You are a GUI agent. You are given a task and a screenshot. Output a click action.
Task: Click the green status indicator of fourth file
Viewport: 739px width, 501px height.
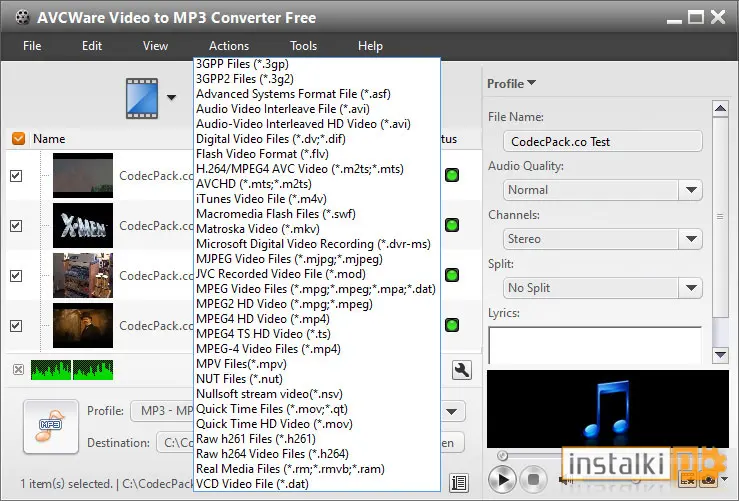click(452, 325)
